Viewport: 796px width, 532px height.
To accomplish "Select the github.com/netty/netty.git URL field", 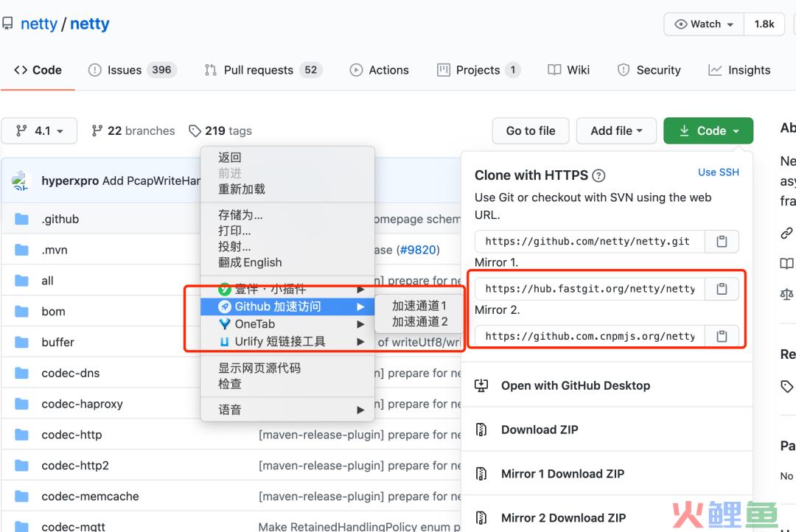I will point(590,241).
